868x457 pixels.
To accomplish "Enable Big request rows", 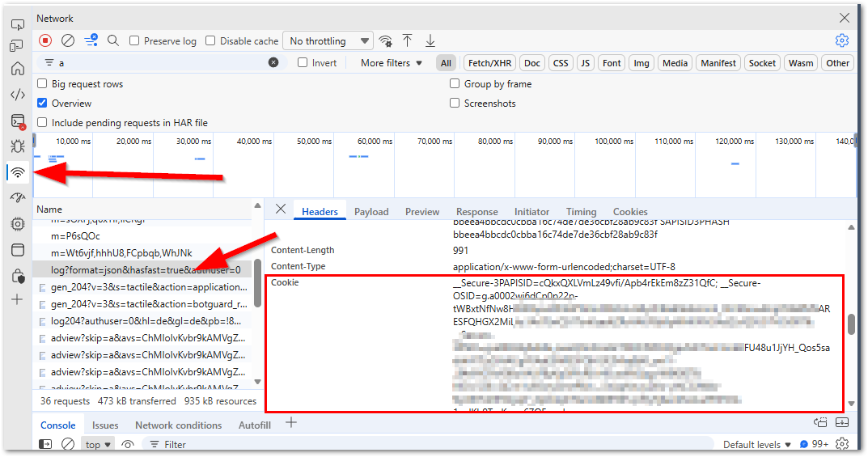I will pyautogui.click(x=42, y=83).
